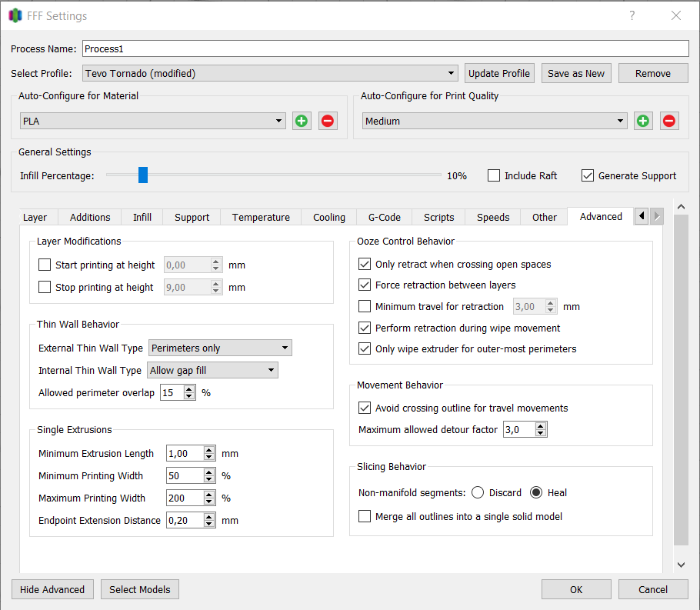Open the Speeds tab

click(x=493, y=218)
